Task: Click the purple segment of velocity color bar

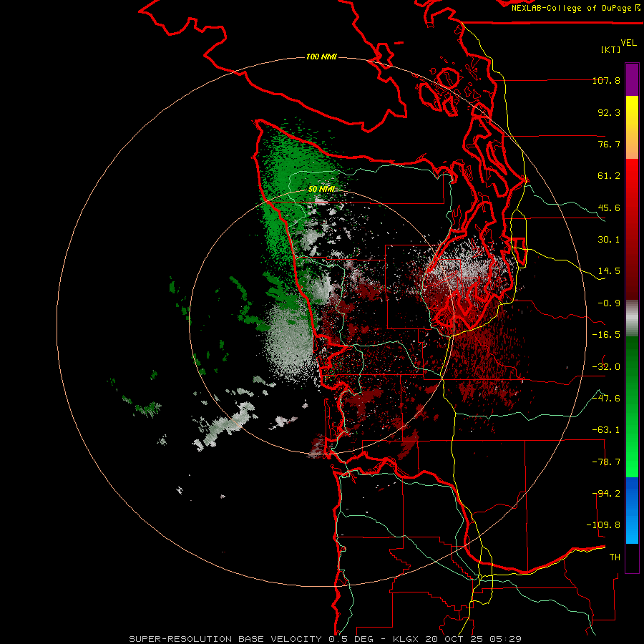Action: [x=632, y=79]
